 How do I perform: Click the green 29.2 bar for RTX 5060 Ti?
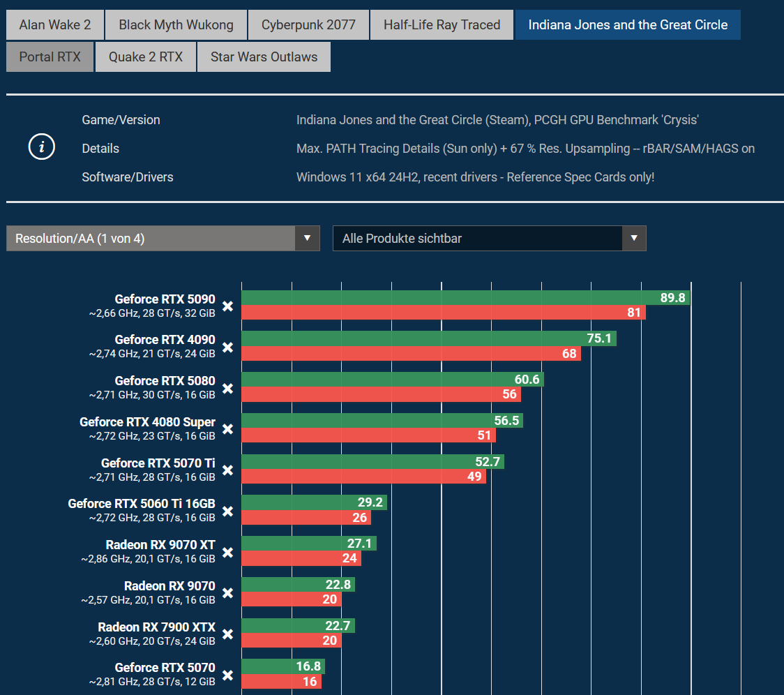pyautogui.click(x=314, y=502)
